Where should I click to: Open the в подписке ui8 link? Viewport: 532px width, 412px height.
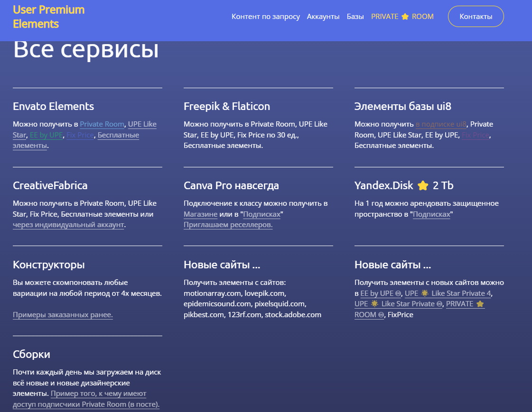(441, 124)
